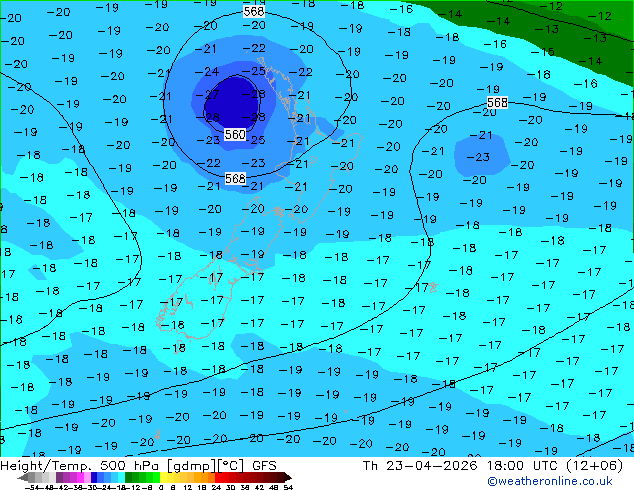Click the 568 label on the right side
Screen dimensions: 634x490
pyautogui.click(x=497, y=103)
